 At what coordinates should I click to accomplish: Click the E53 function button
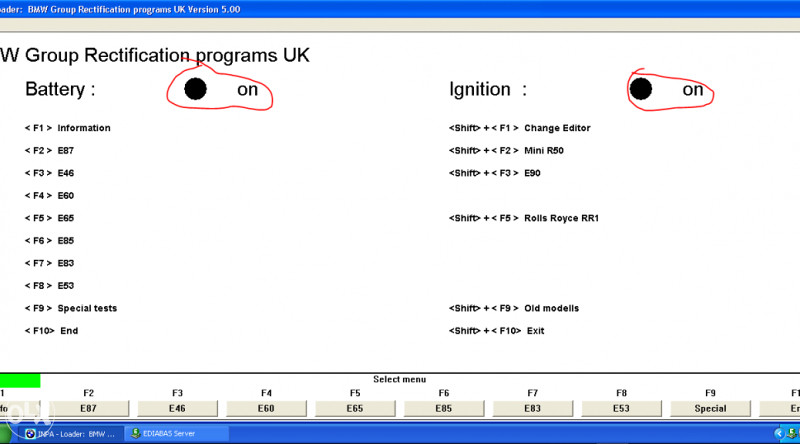[x=621, y=408]
